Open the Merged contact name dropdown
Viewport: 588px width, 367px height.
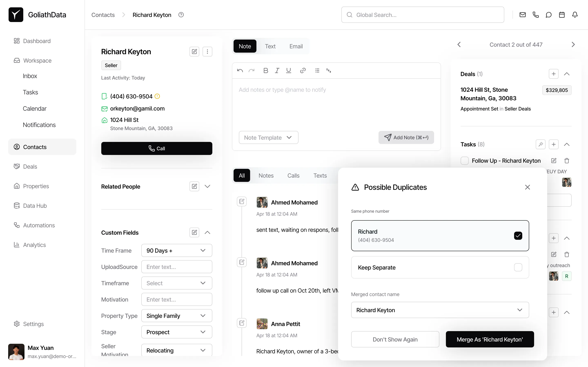click(x=440, y=310)
